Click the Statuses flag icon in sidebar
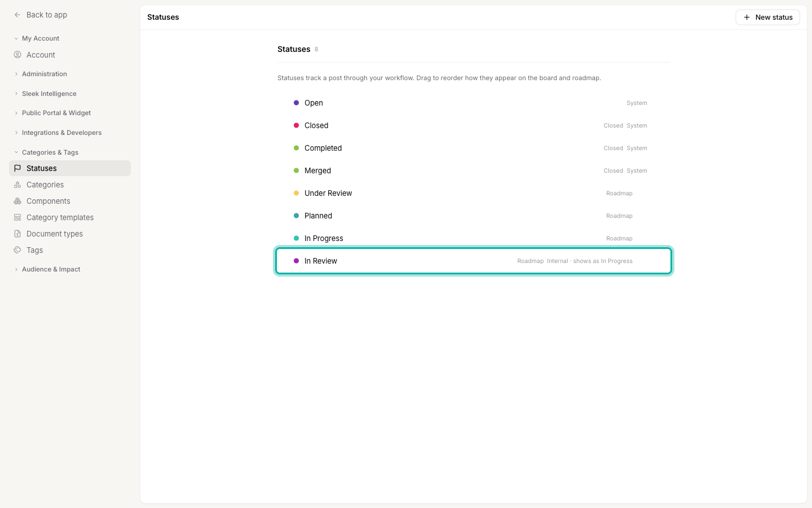Screen dimensions: 812x508 pos(17,168)
